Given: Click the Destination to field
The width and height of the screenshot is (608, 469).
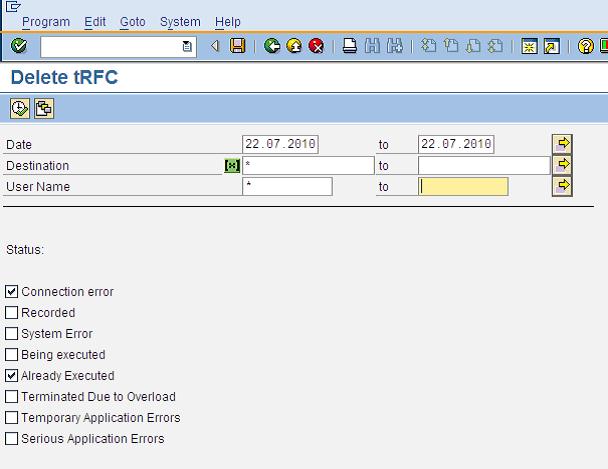Looking at the screenshot, I should (x=484, y=166).
